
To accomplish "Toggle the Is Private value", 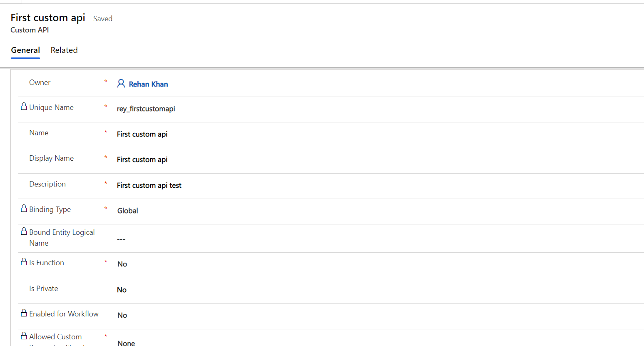I will pyautogui.click(x=122, y=290).
